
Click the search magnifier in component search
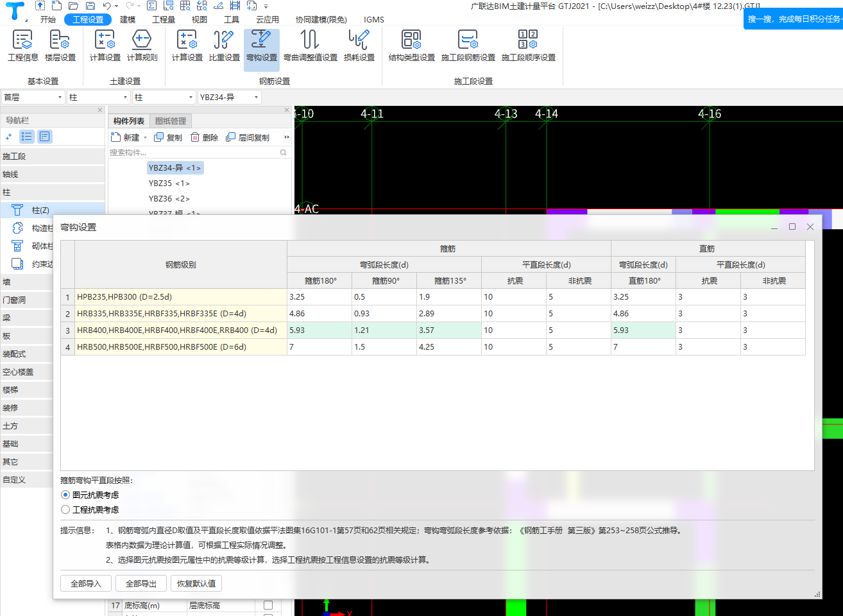(283, 153)
